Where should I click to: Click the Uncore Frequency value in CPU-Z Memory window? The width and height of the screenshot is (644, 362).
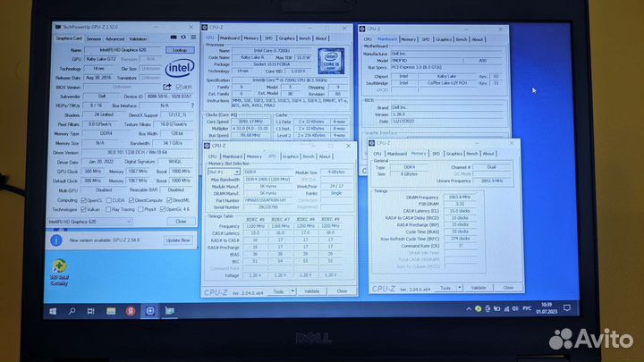[x=492, y=181]
